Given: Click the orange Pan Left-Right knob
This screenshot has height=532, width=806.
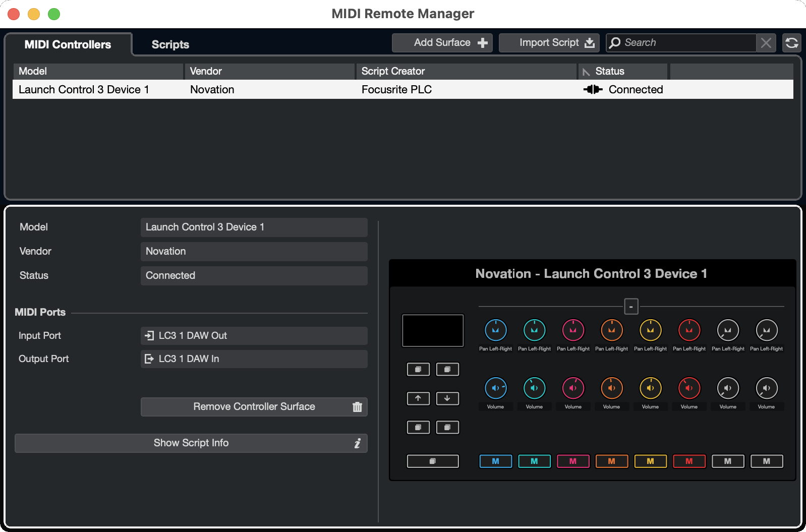Looking at the screenshot, I should click(x=611, y=330).
